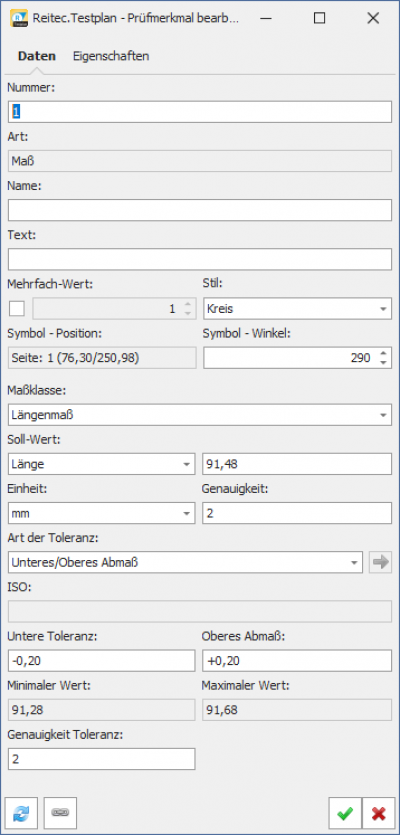Switch to the Eigenschaften tab
400x835 pixels.
pyautogui.click(x=111, y=56)
